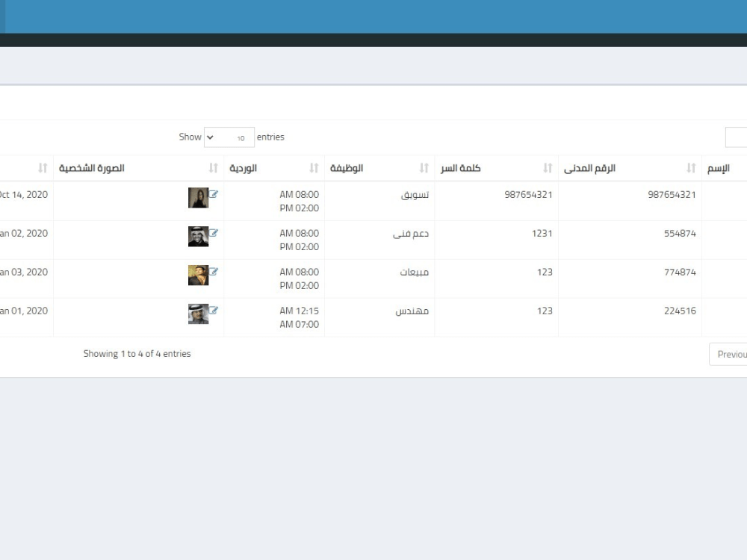Select civil number 224516

tap(680, 311)
